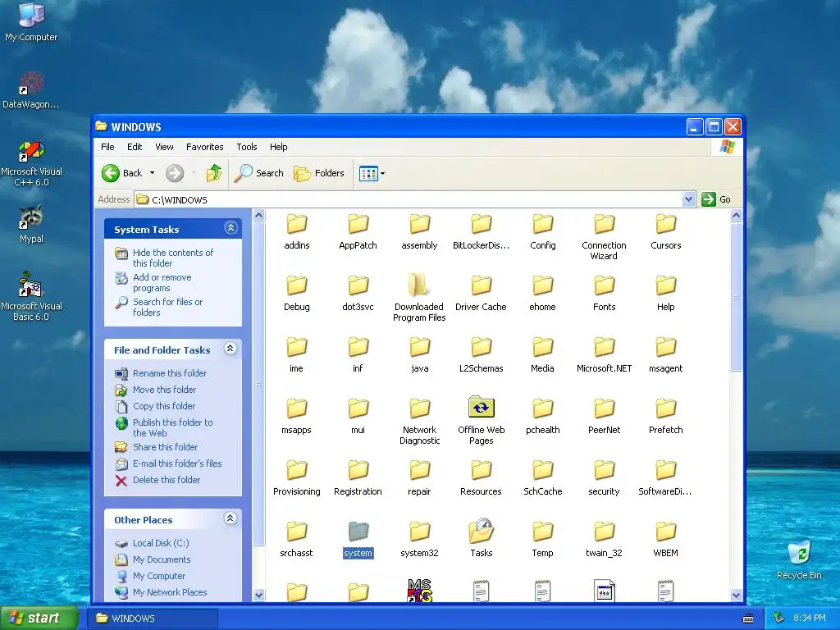Viewport: 840px width, 630px height.
Task: Select the addins folder
Action: pyautogui.click(x=297, y=231)
